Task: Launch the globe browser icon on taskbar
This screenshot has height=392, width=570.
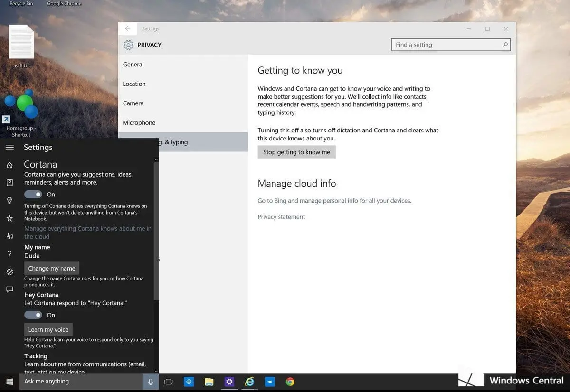Action: [189, 382]
